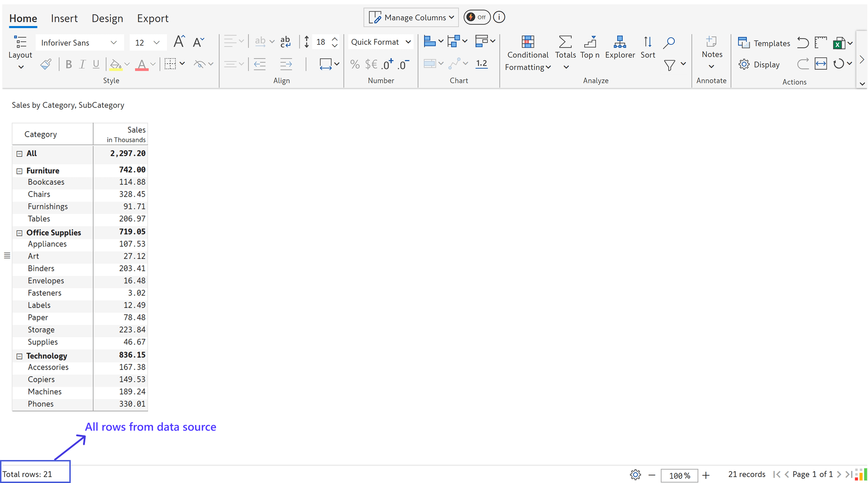
Task: Open the Quick Format dropdown
Action: pos(381,42)
